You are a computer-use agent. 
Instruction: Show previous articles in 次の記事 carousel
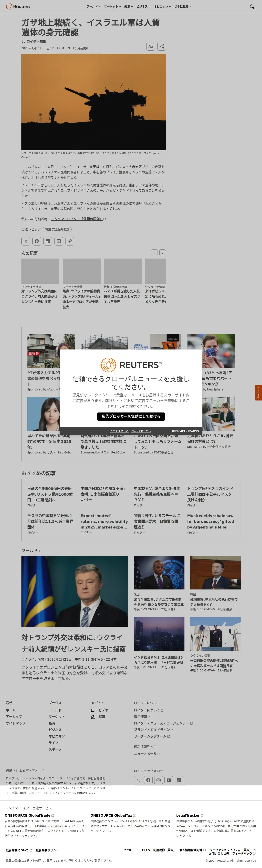[x=154, y=253]
